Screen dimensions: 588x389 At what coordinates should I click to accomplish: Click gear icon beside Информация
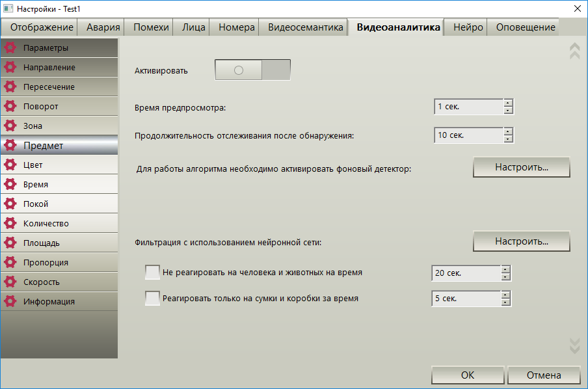pyautogui.click(x=10, y=301)
